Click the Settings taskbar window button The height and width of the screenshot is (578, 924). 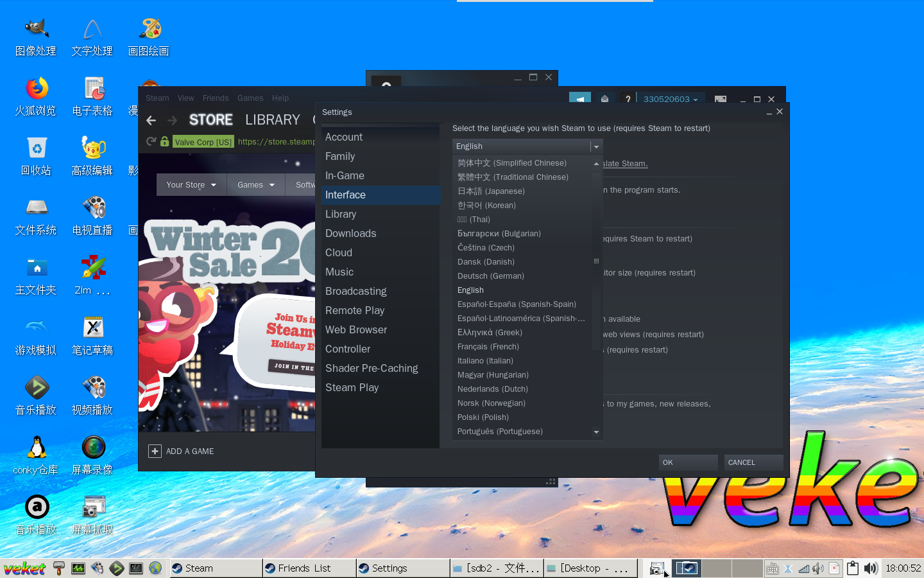click(403, 568)
